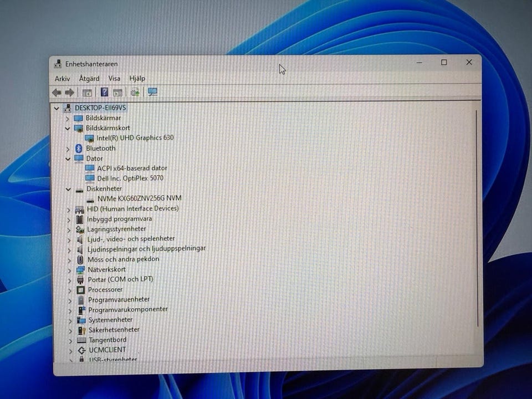This screenshot has height=399, width=532.
Task: Expand the Bildskärmar category
Action: (67, 119)
